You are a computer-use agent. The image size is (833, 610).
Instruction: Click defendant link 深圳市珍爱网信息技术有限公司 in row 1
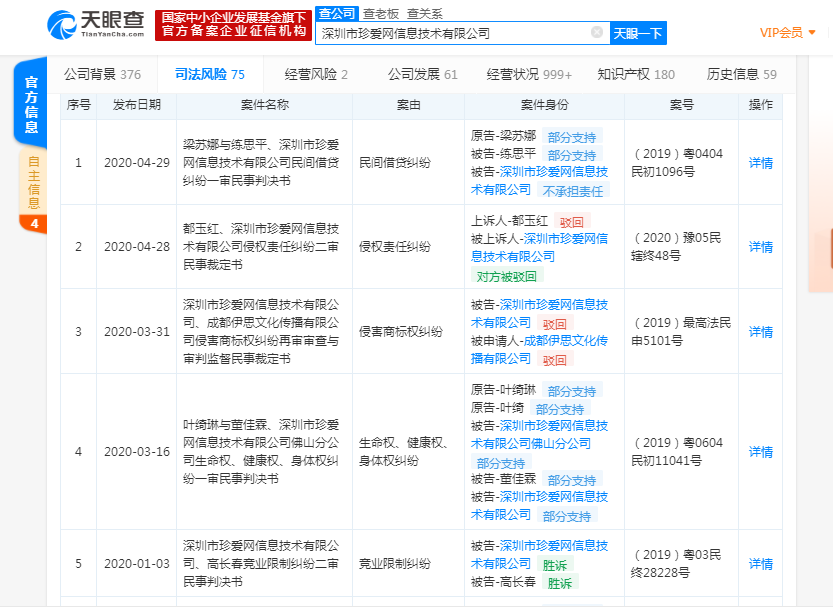539,181
